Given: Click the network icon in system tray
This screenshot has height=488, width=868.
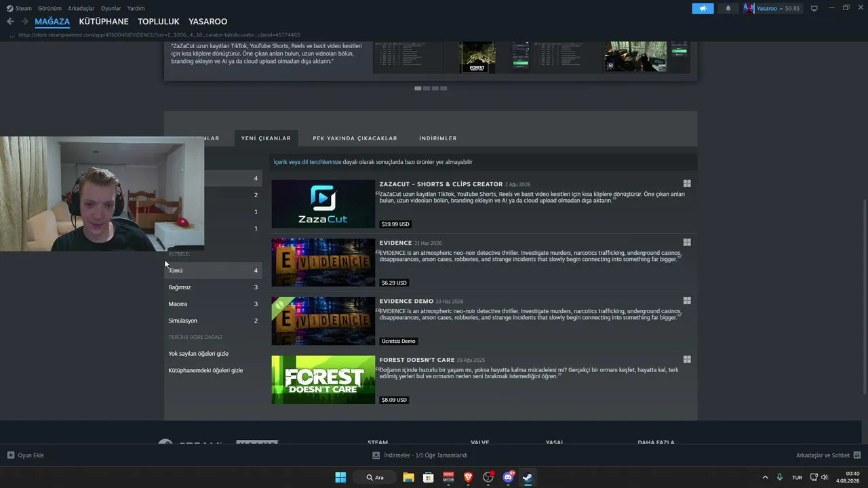Looking at the screenshot, I should (814, 477).
